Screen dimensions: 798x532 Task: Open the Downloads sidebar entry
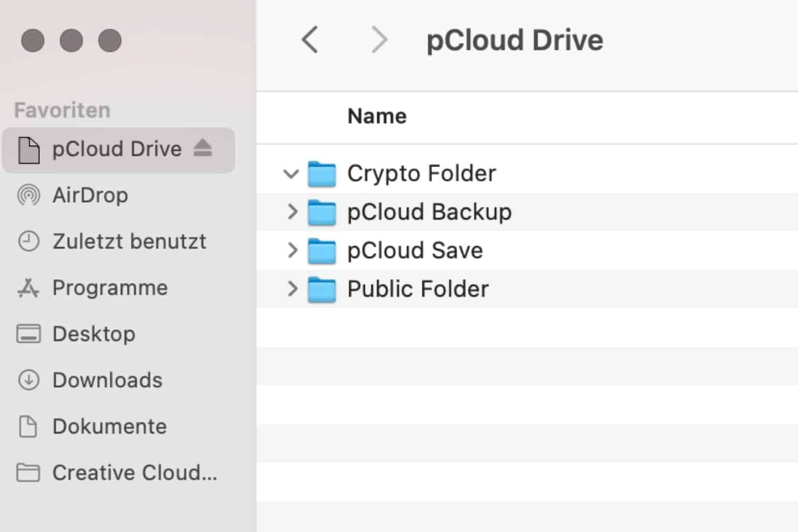click(x=107, y=380)
